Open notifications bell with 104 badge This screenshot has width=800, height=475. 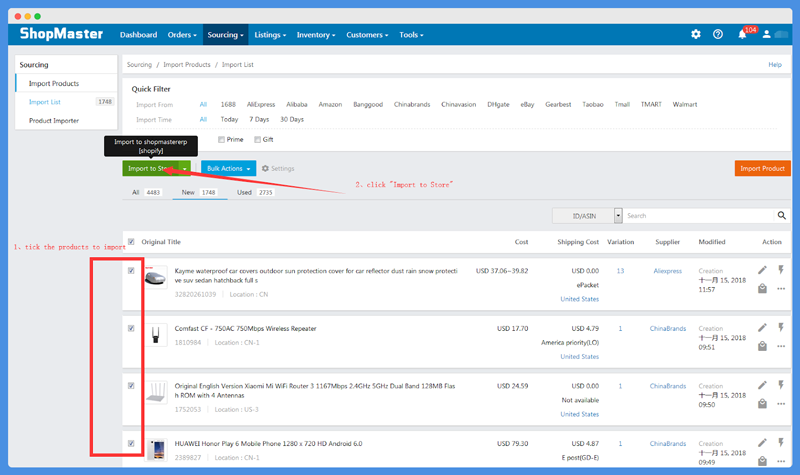(x=742, y=34)
